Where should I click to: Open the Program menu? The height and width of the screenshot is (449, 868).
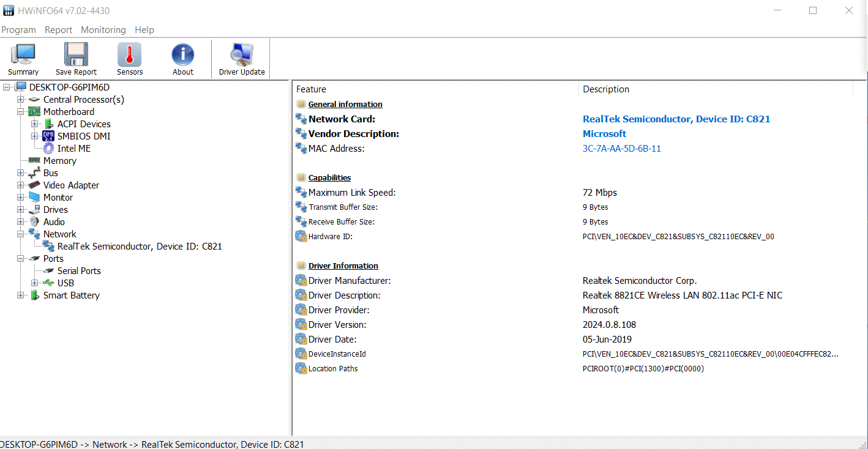(18, 29)
